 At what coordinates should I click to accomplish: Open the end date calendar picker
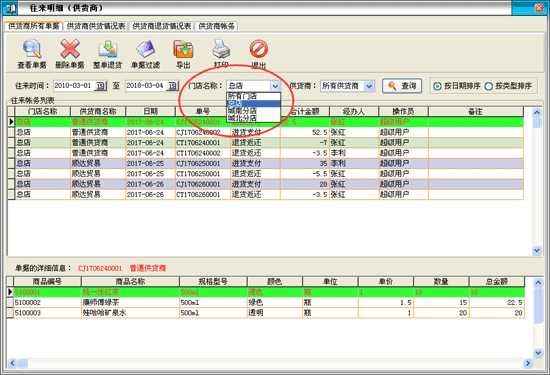[173, 86]
